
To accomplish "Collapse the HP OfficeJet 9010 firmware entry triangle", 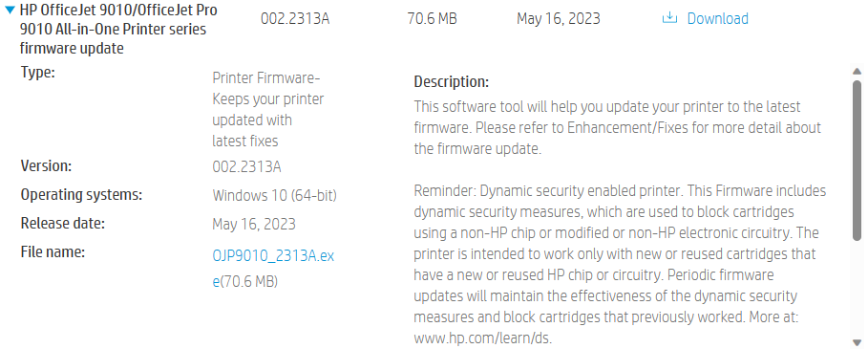I will pos(10,10).
